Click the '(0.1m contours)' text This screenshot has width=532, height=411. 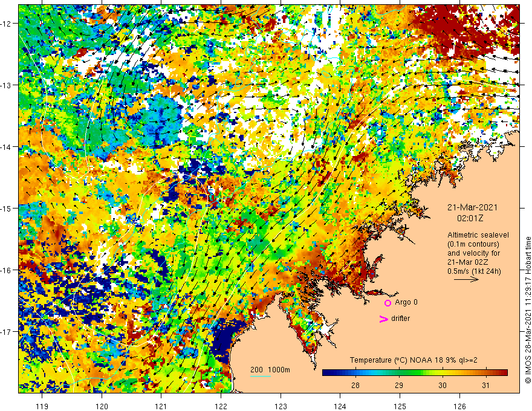click(473, 244)
